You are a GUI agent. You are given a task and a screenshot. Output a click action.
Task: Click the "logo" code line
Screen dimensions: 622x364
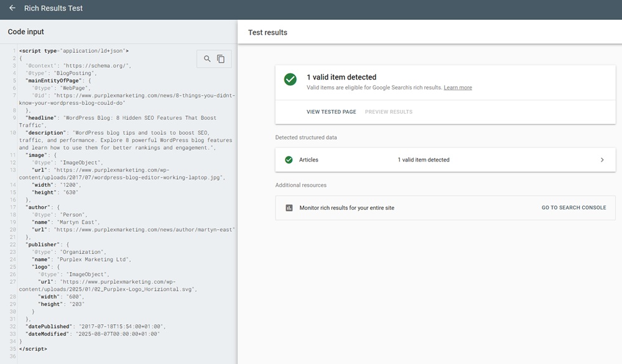click(45, 267)
